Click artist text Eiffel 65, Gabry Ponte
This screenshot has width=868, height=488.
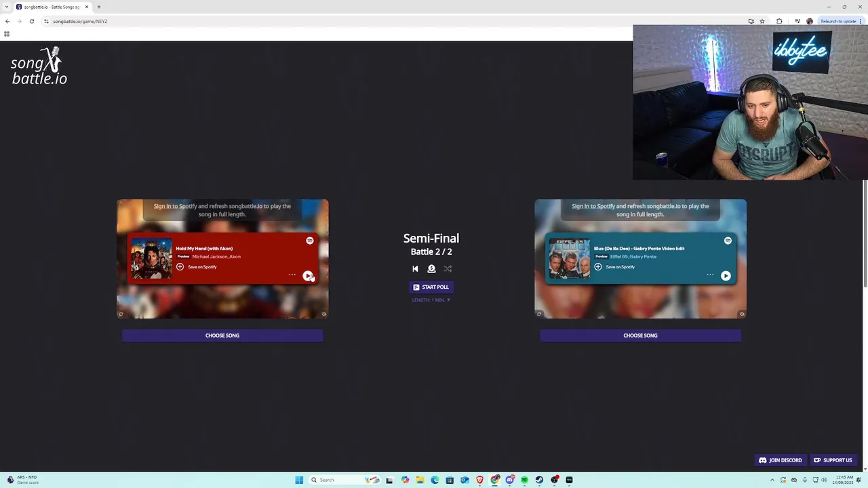[x=633, y=257]
